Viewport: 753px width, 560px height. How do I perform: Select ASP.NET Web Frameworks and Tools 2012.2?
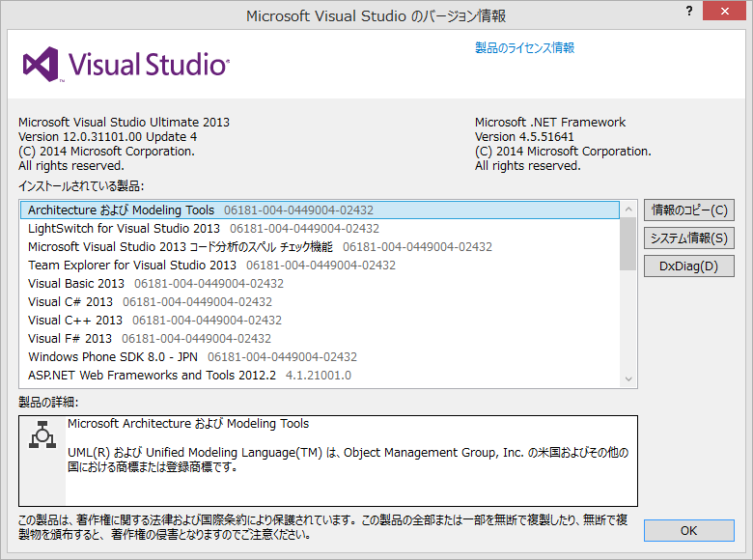320,375
